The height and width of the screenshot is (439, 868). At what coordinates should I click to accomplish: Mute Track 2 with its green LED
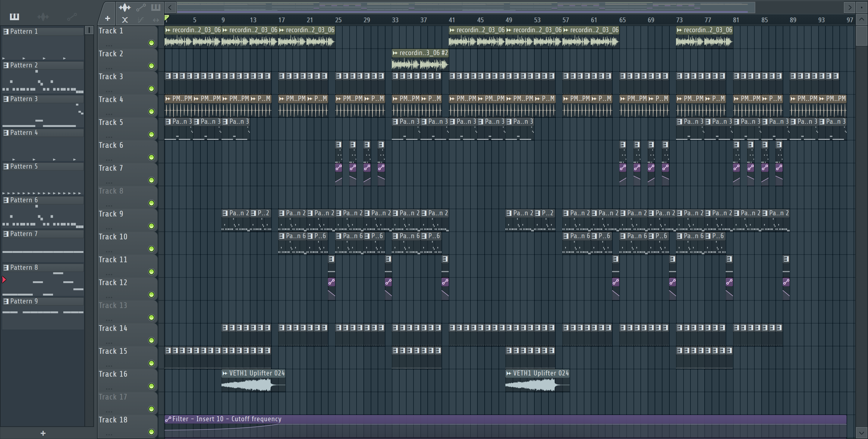(x=152, y=66)
